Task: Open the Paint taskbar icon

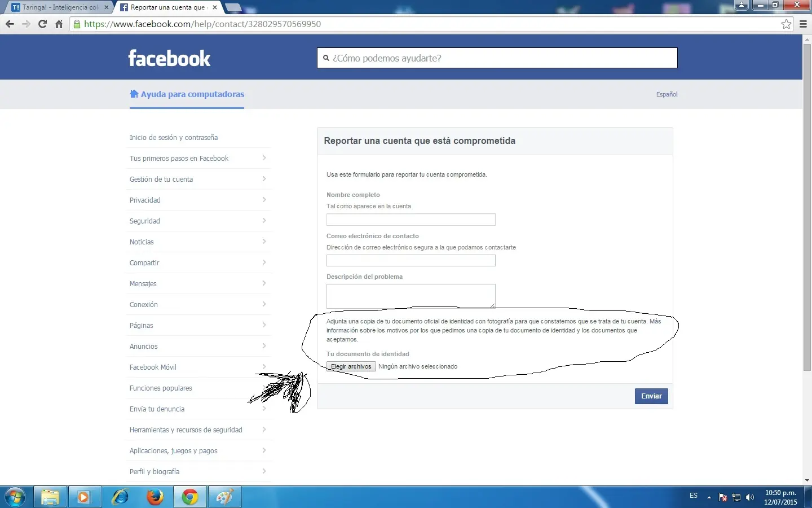Action: coord(225,497)
